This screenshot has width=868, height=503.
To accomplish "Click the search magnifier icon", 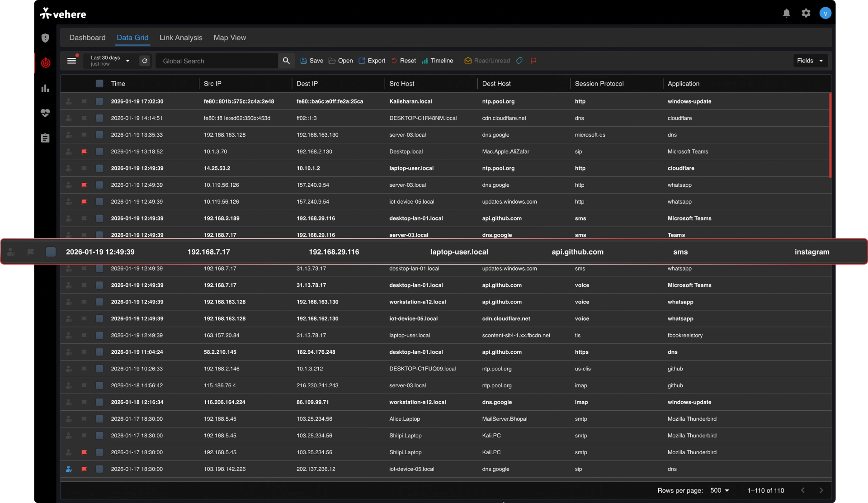I will tap(286, 61).
